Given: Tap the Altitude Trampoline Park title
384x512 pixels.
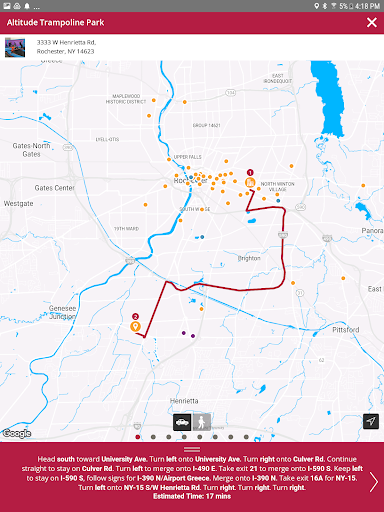Looking at the screenshot, I should (x=55, y=22).
